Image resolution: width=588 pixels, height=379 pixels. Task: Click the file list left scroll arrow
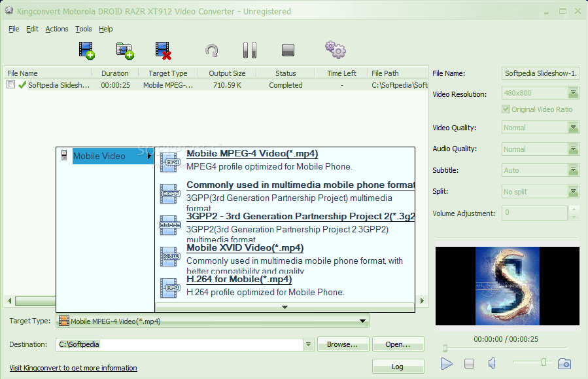(x=9, y=300)
